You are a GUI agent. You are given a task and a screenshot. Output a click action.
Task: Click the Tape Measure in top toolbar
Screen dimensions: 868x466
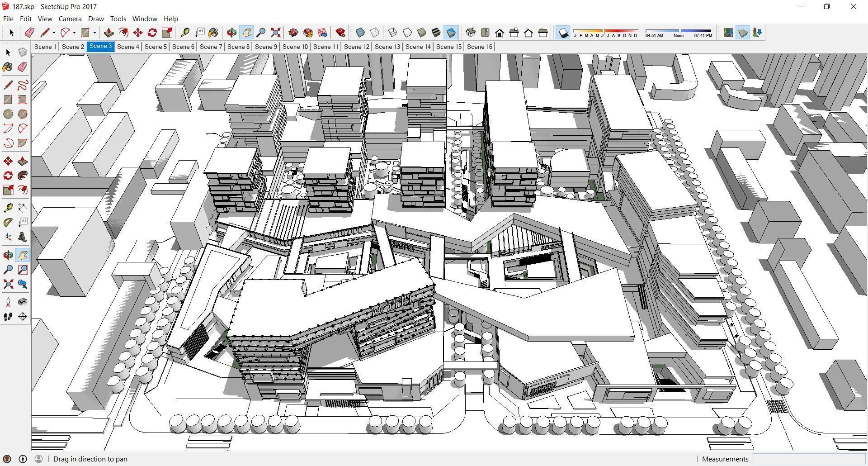(x=184, y=33)
